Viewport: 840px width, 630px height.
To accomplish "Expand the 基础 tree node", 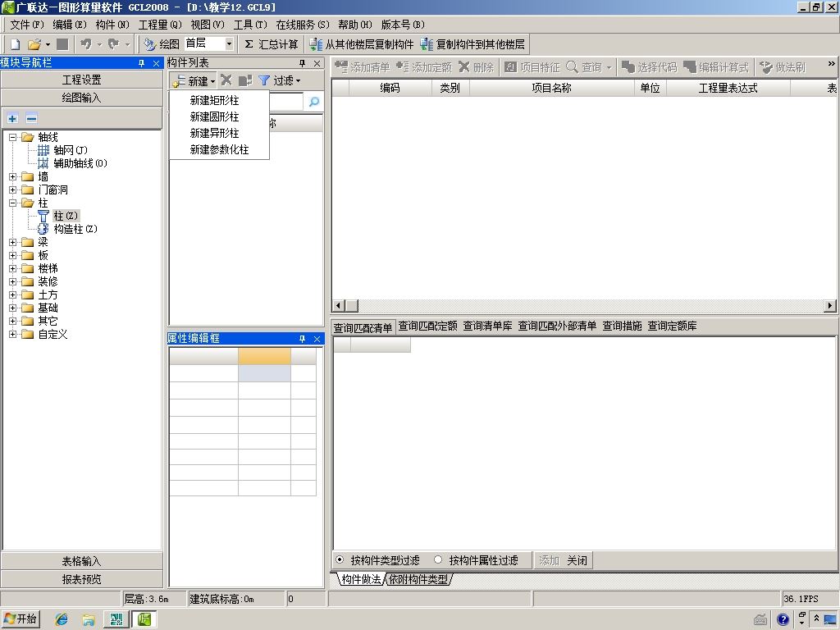I will (12, 308).
